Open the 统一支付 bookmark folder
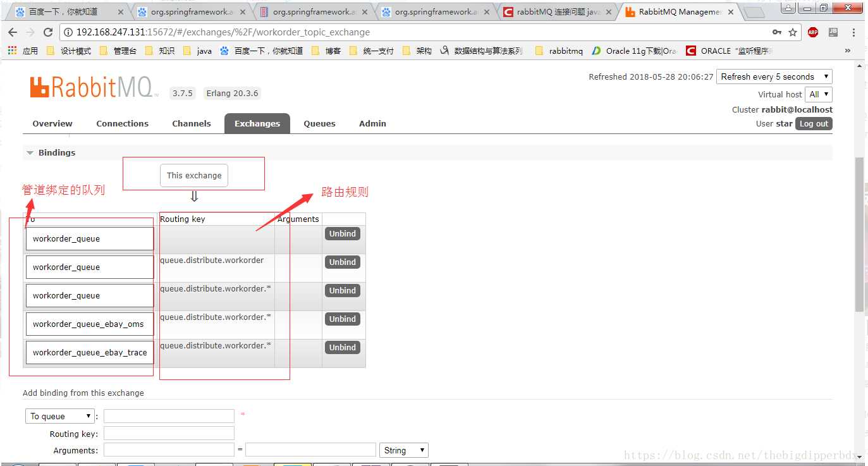The width and height of the screenshot is (868, 466). tap(372, 51)
